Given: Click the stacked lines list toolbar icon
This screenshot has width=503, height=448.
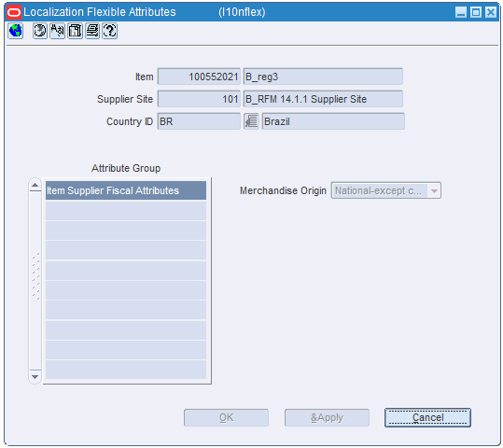Looking at the screenshot, I should [x=92, y=31].
